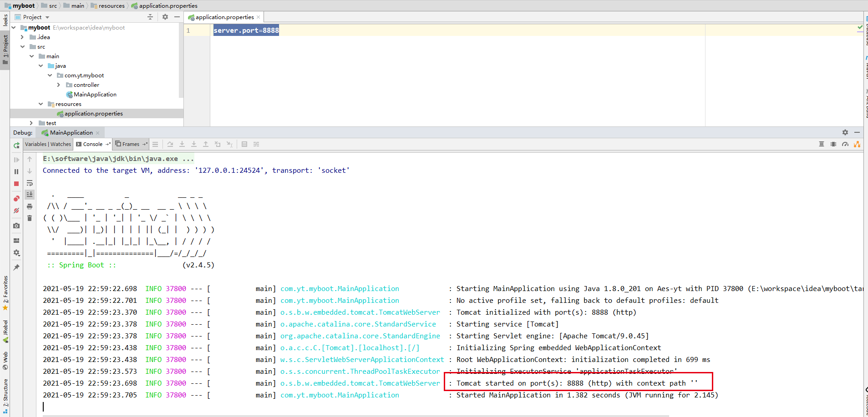Open the application.properties file from Project tree
Viewport: 868px width, 417px height.
93,113
